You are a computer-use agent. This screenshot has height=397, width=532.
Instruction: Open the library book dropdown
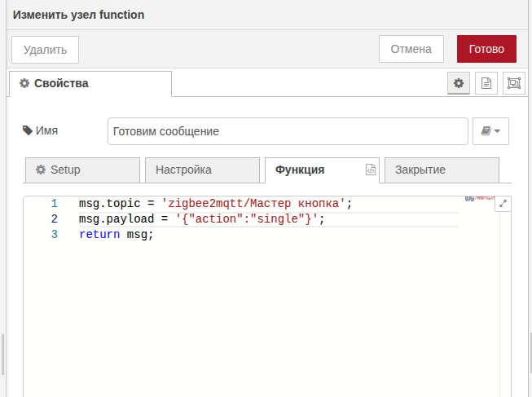coord(490,131)
